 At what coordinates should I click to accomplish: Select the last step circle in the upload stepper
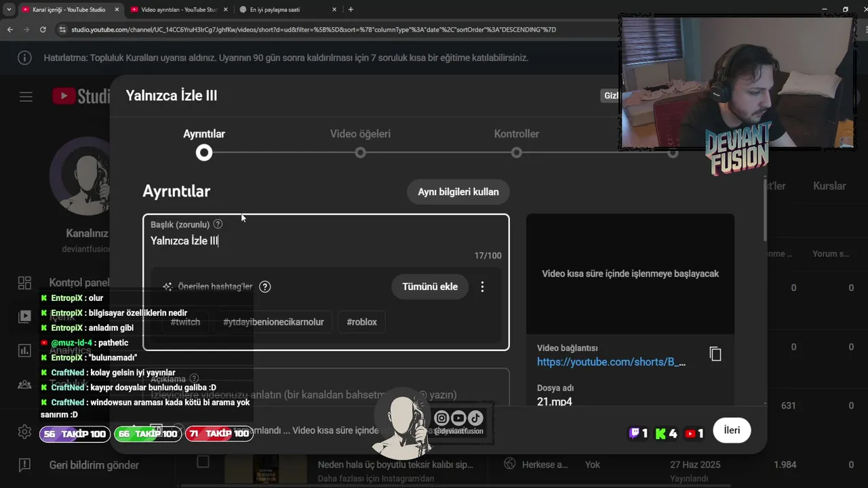coord(672,153)
